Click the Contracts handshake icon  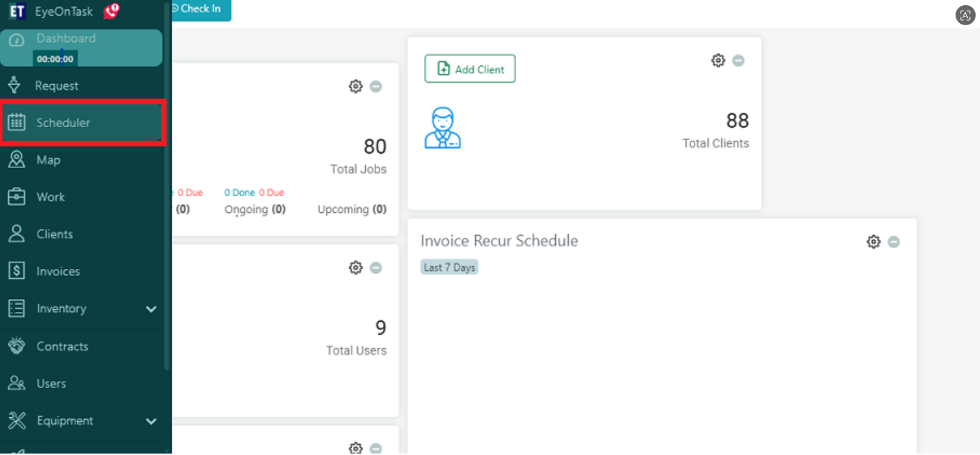(x=17, y=346)
